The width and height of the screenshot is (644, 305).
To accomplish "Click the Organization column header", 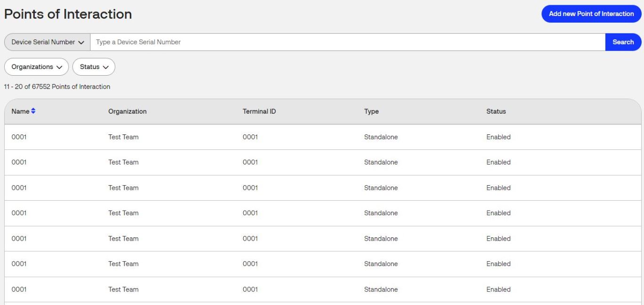I will click(x=127, y=111).
